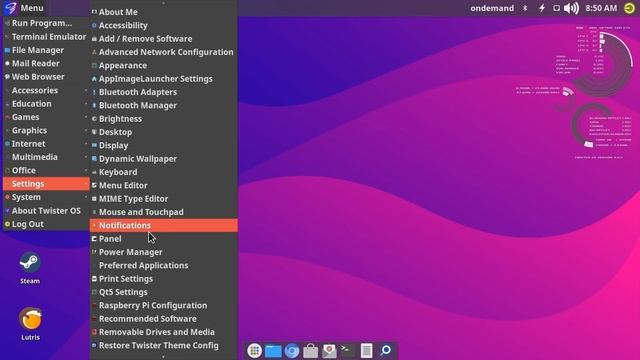Open Dynamic Wallpaper

coord(164,159)
